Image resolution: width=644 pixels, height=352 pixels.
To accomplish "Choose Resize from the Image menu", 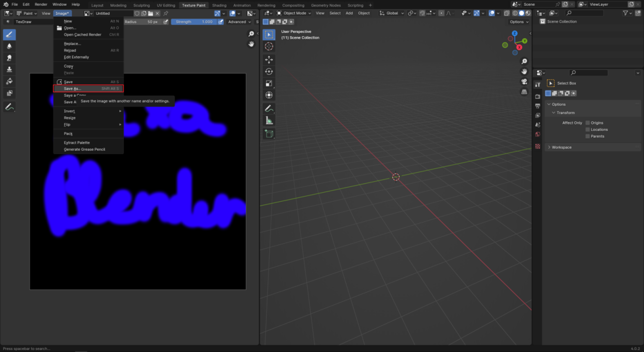I will pyautogui.click(x=70, y=117).
